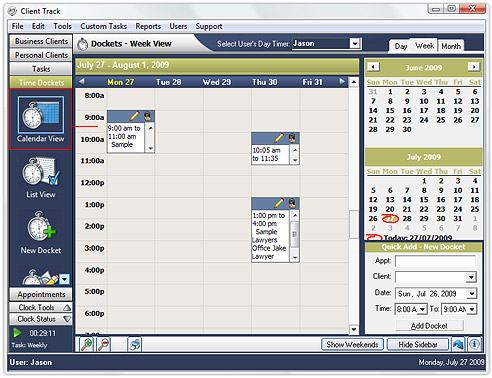The image size is (492, 378).
Task: Click the Show Weekends button
Action: (x=352, y=344)
